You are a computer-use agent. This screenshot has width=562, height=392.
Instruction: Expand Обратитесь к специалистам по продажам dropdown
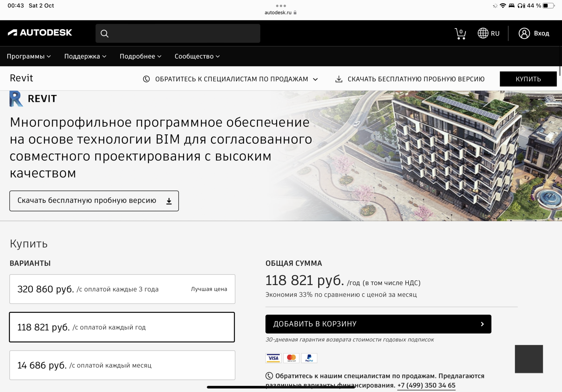230,79
